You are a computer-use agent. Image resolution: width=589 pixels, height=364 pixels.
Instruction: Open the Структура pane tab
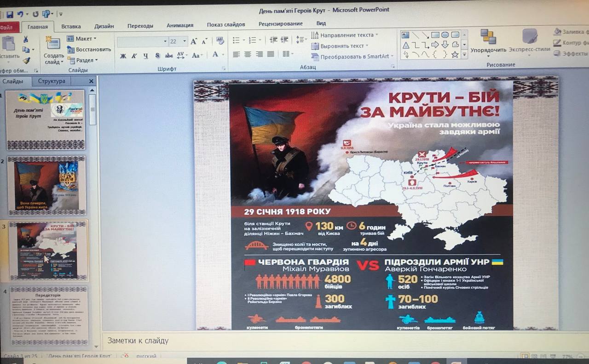point(52,81)
